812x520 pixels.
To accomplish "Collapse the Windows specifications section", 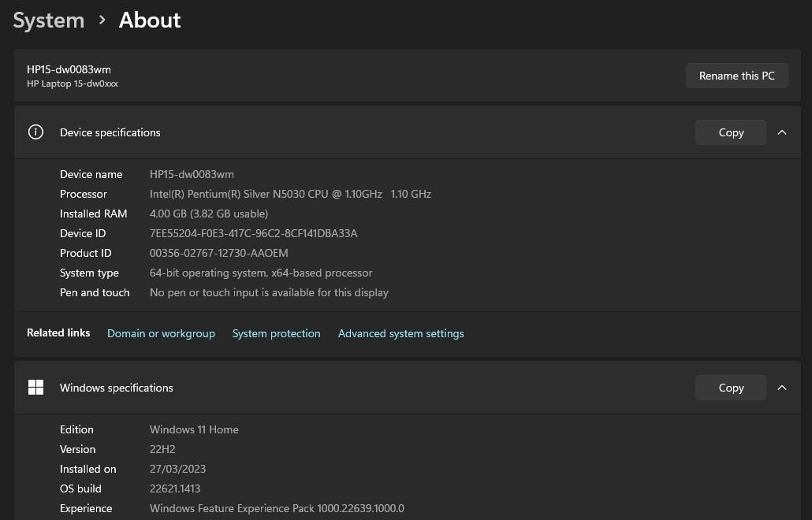I will 782,388.
